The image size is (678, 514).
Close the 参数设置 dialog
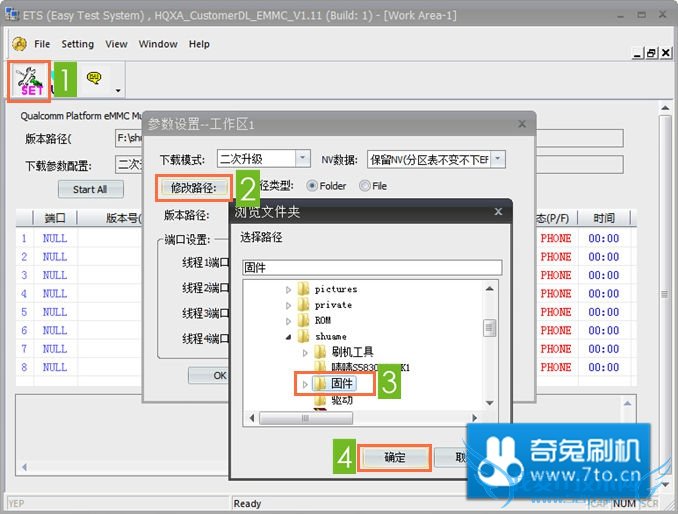(522, 124)
